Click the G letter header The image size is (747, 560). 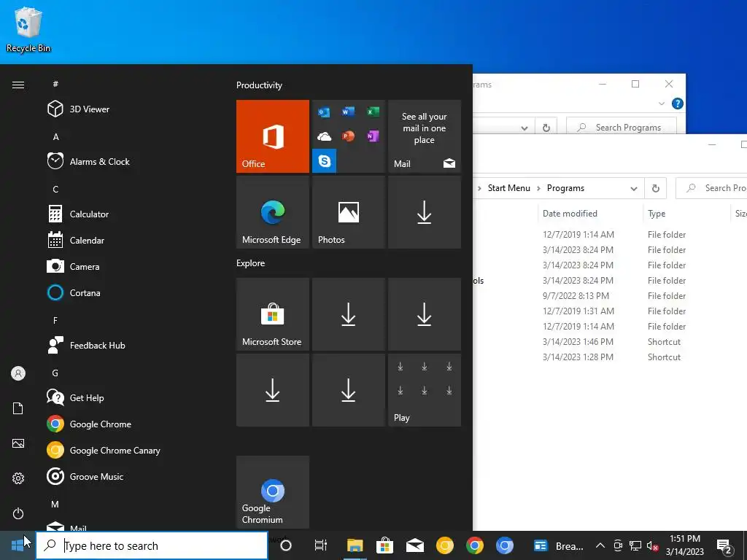point(55,373)
